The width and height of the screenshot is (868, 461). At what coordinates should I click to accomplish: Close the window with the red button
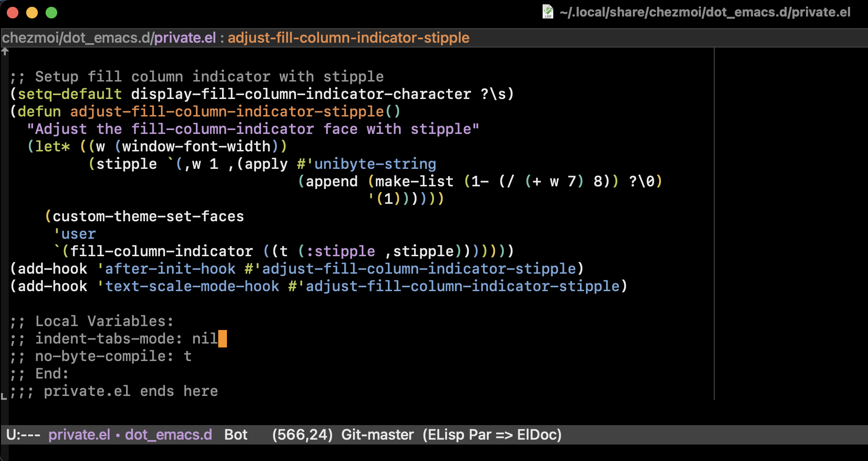coord(13,13)
